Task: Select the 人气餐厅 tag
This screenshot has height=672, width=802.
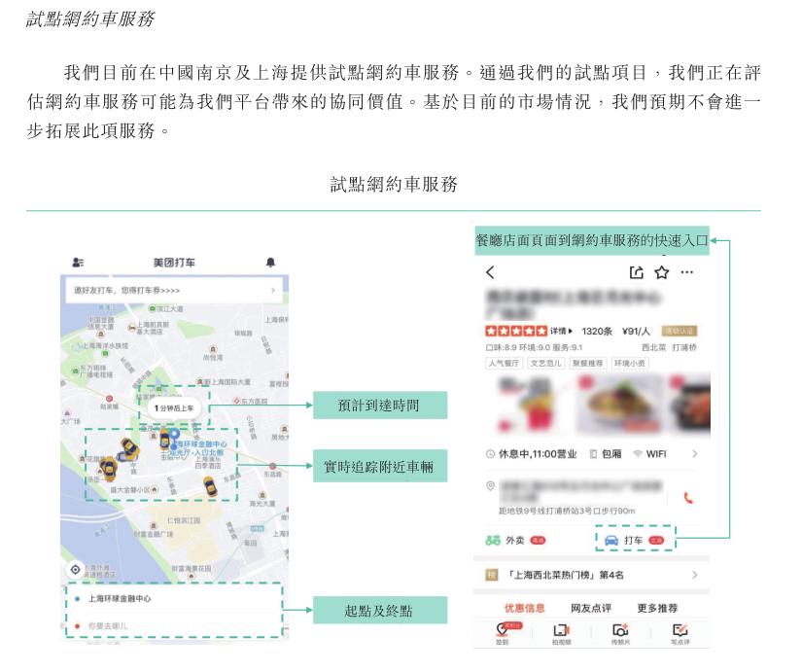Action: pyautogui.click(x=504, y=364)
